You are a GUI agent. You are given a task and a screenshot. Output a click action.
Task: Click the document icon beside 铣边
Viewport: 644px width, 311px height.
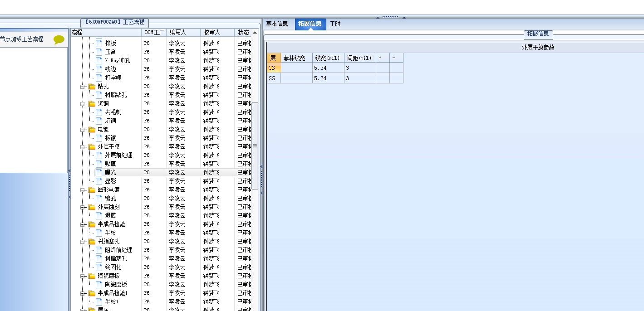99,69
